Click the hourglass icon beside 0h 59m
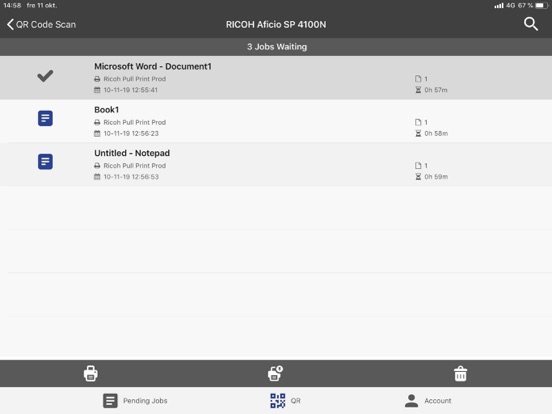 point(418,177)
